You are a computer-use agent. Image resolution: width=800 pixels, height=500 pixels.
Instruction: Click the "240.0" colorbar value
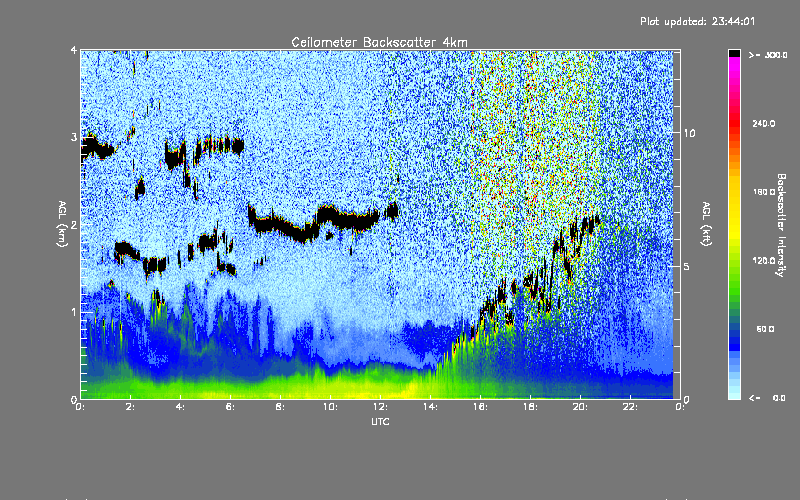[764, 123]
